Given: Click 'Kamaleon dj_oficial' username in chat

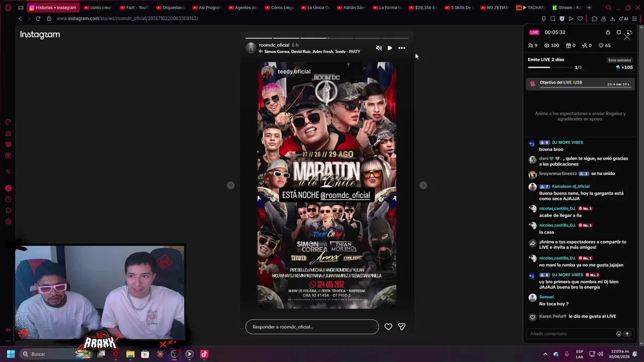Looking at the screenshot, I should 571,187.
